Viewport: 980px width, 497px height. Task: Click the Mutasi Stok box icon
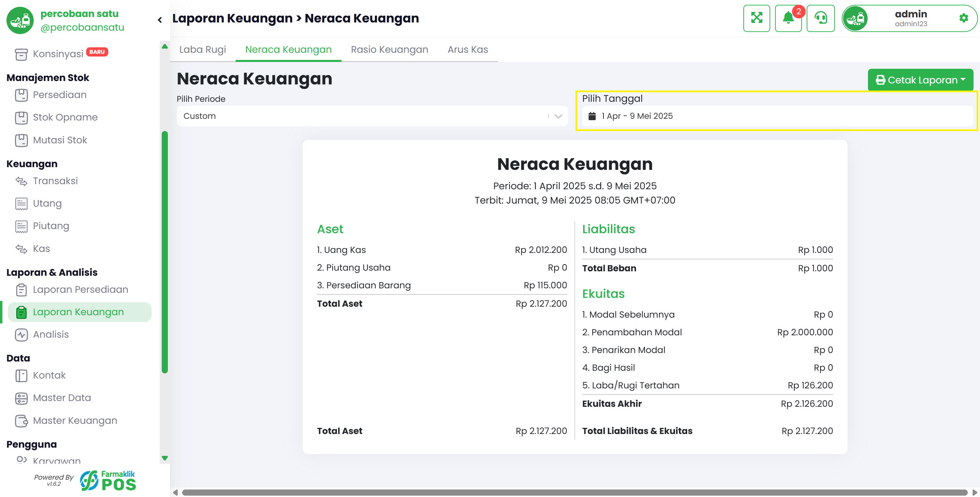[x=21, y=140]
